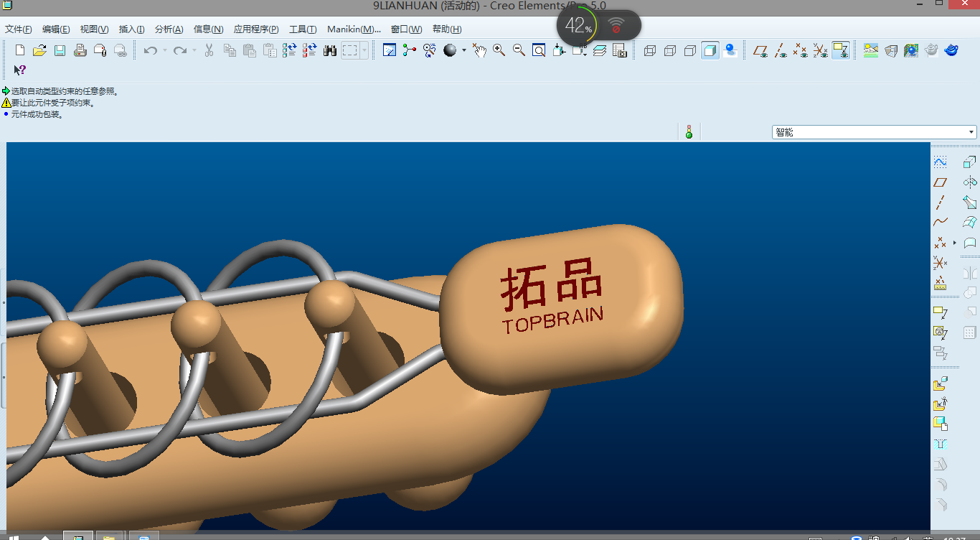Select the Coordinate System tool at right

pyautogui.click(x=941, y=263)
